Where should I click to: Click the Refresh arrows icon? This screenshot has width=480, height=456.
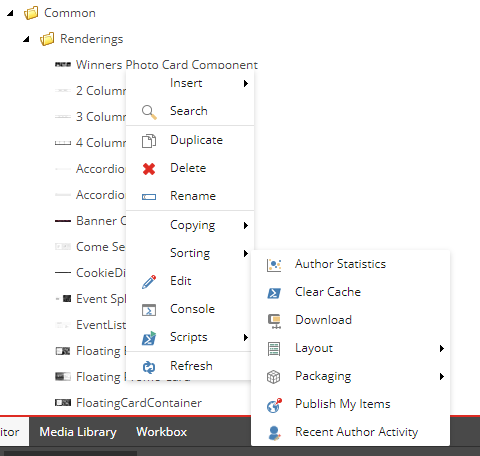tap(149, 367)
